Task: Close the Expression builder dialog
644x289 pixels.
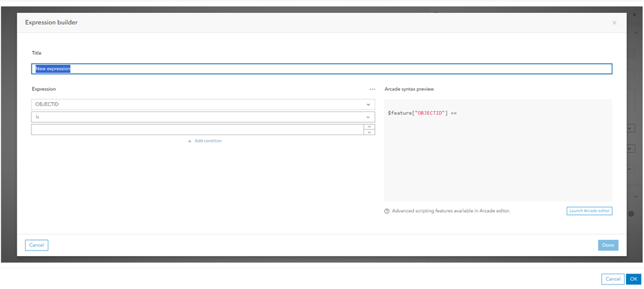Action: click(x=614, y=23)
